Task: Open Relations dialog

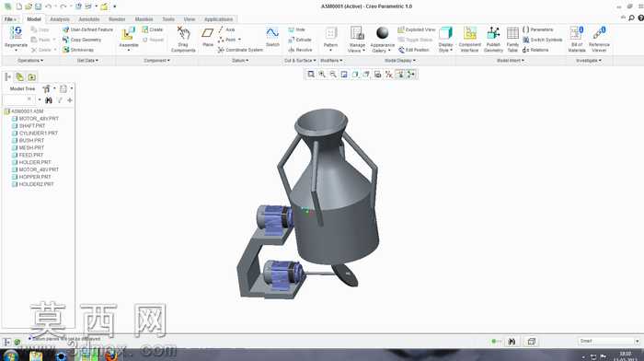Action: pos(535,50)
